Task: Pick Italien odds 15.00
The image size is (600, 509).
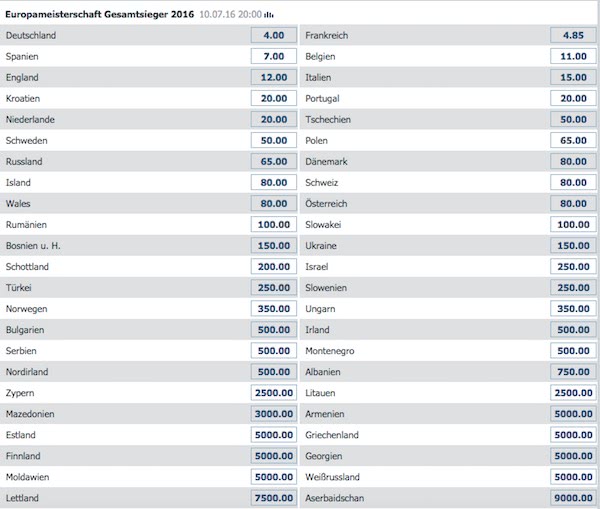Action: coord(573,77)
